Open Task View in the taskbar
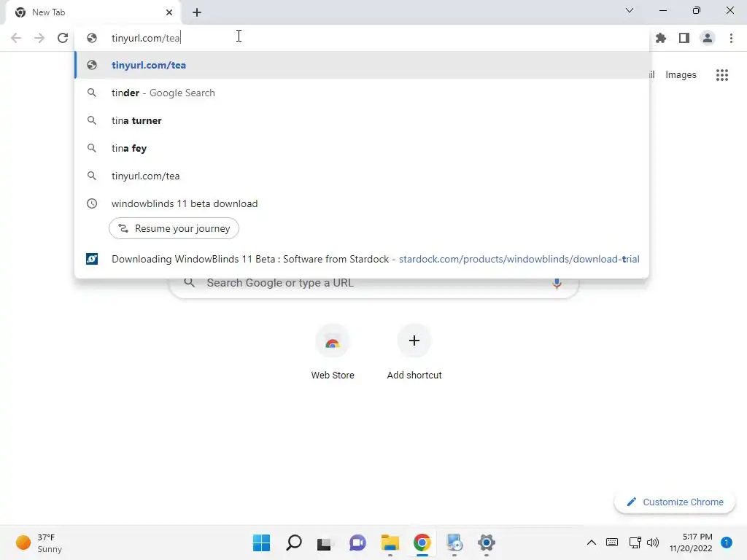The image size is (747, 560). 325,542
